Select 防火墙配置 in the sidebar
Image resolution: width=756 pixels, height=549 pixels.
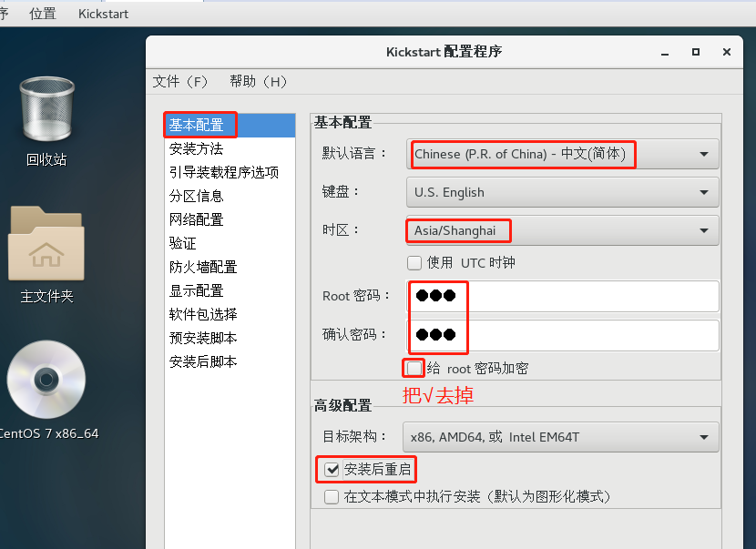pyautogui.click(x=230, y=267)
